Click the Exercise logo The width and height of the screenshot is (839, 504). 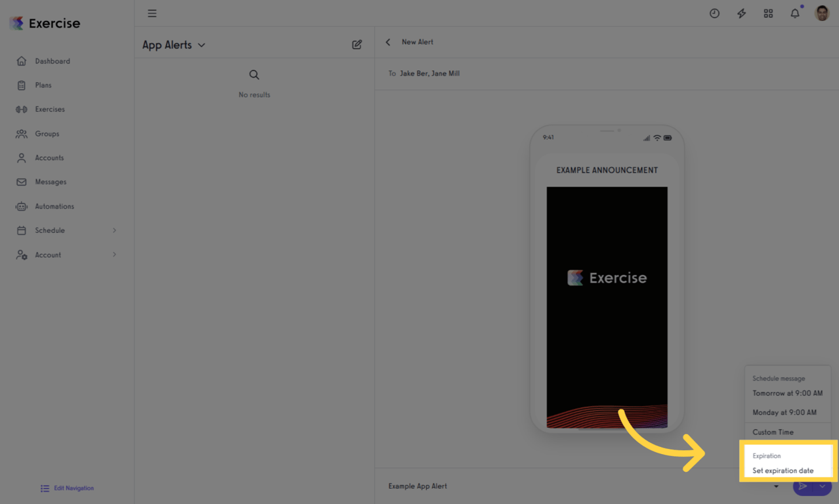pos(45,23)
